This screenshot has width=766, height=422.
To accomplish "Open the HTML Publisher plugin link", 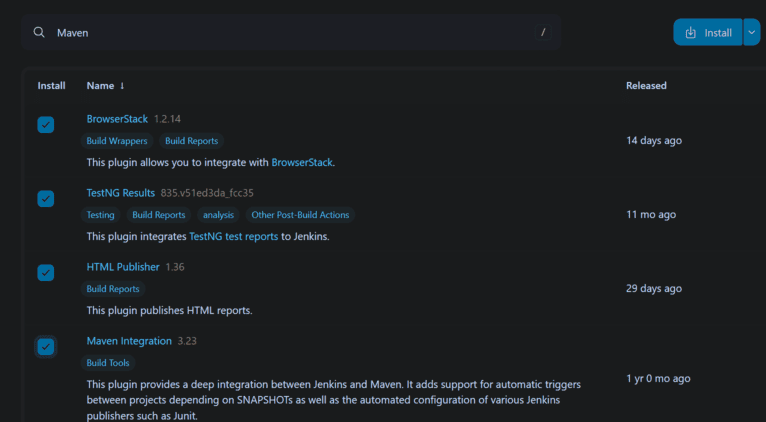I will tap(123, 267).
